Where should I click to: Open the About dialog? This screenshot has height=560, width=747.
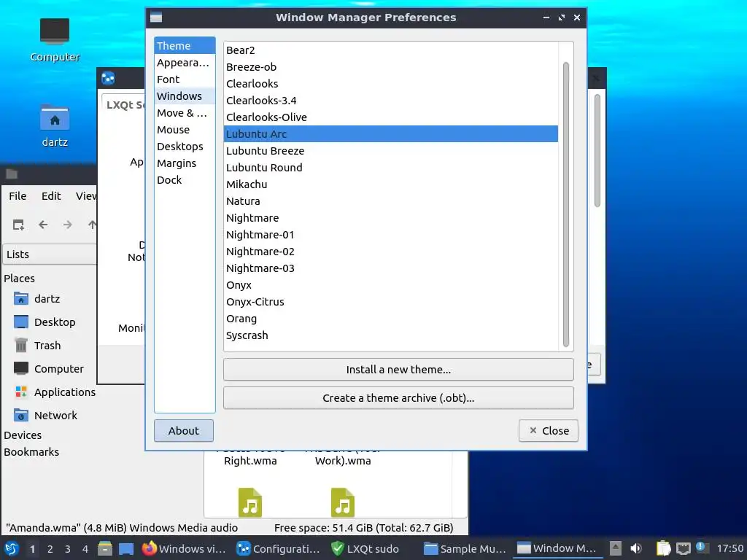coord(183,430)
